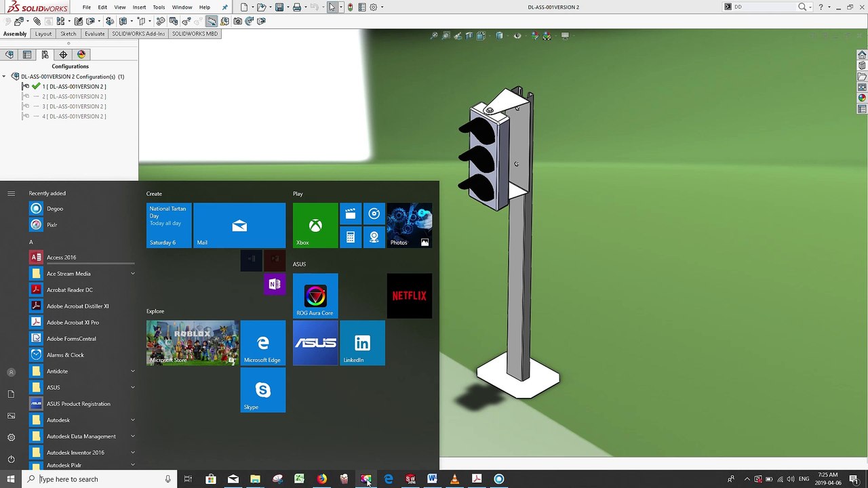Viewport: 868px width, 488px height.
Task: Open SolidWorks Resources home icon in task pane
Action: (862, 55)
